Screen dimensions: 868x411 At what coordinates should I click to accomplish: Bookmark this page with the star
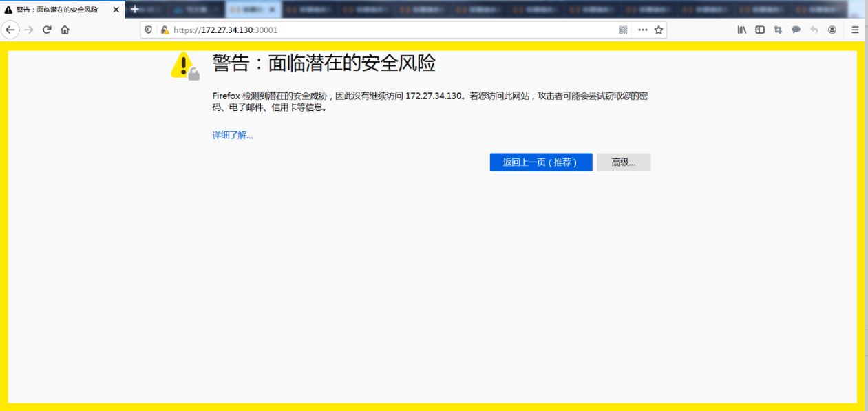[x=659, y=30]
